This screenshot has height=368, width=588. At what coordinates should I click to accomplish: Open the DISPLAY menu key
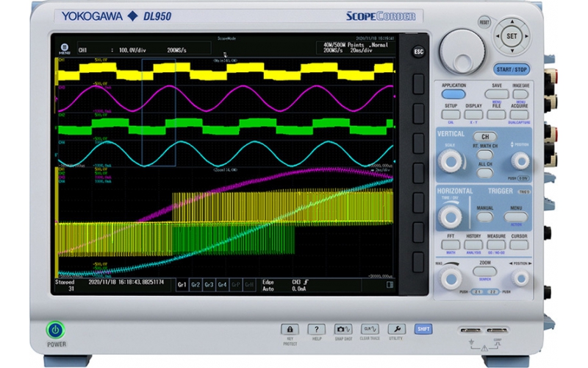pyautogui.click(x=473, y=115)
